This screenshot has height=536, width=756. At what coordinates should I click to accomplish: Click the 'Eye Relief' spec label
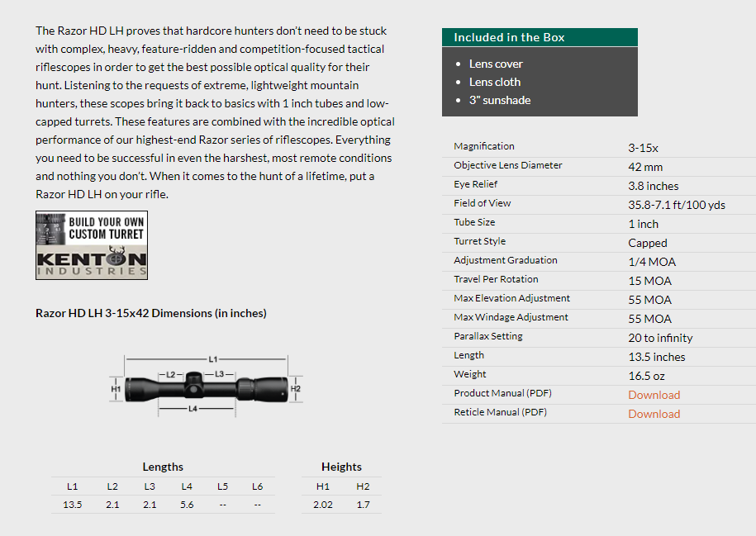(x=475, y=184)
